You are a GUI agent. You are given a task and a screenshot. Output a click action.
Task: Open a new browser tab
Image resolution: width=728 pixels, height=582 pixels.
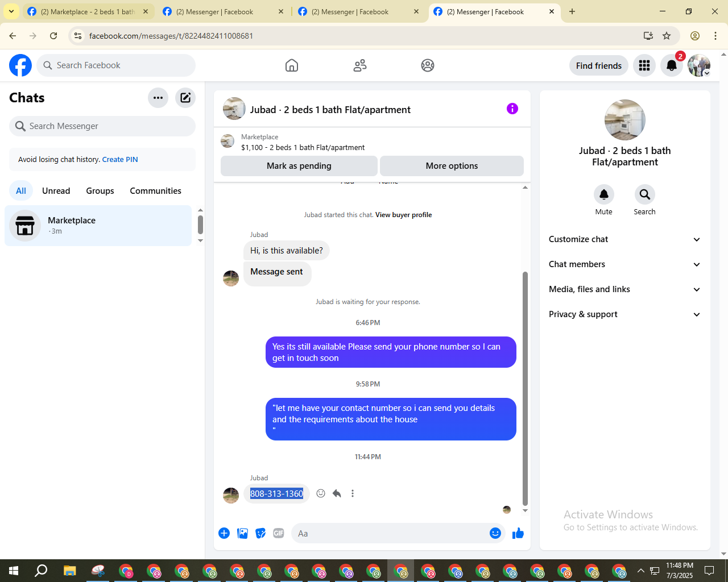(572, 11)
